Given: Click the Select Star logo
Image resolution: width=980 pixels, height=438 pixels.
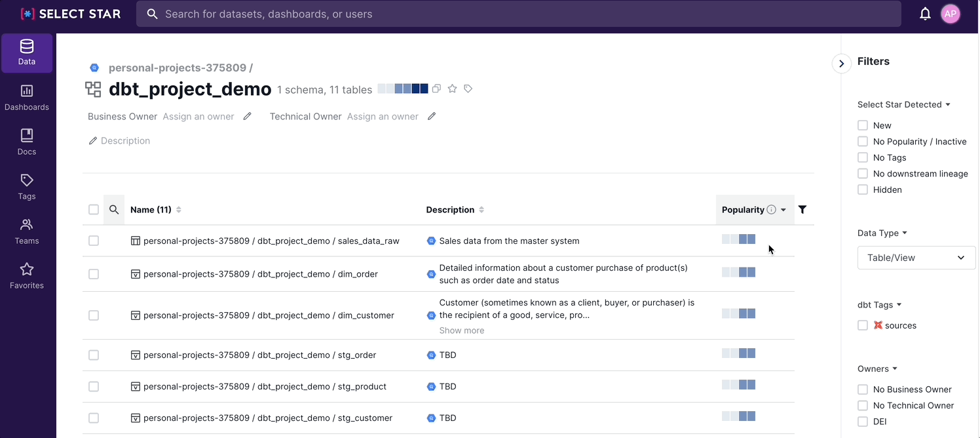Looking at the screenshot, I should coord(70,14).
